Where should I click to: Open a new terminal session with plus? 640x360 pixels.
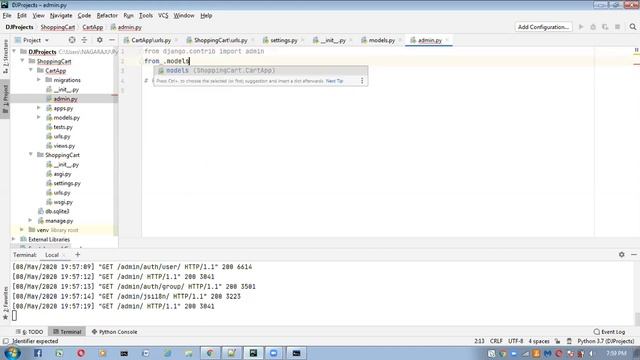(78, 255)
